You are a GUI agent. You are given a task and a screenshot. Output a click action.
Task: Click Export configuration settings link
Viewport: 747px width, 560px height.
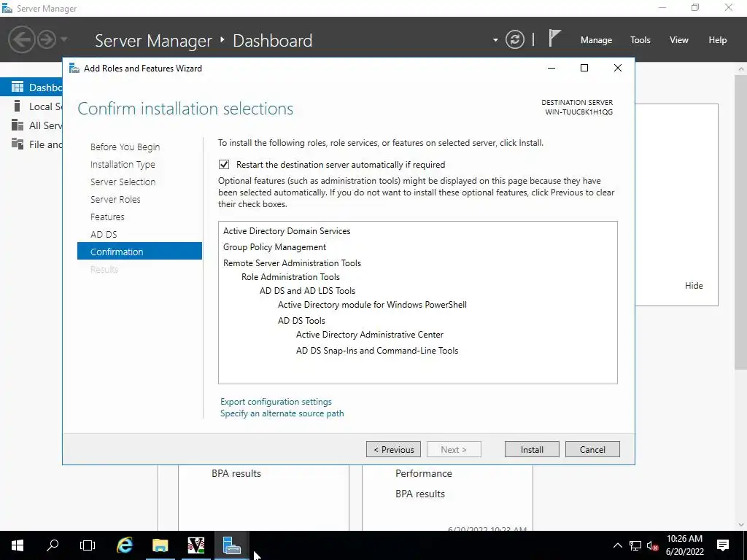coord(276,402)
